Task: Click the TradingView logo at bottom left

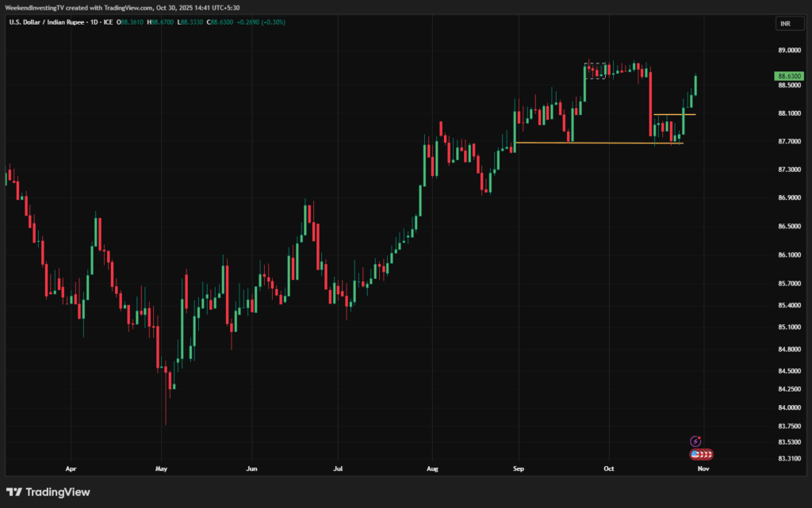Action: 48,492
